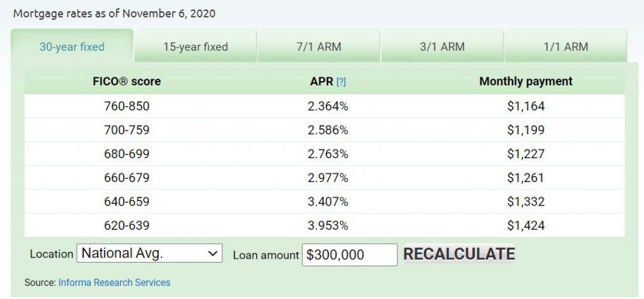Select the 15-year fixed tab

[196, 47]
